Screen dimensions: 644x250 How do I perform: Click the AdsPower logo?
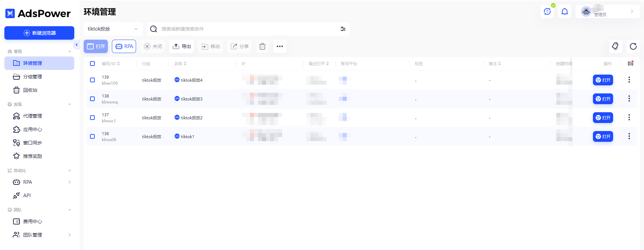tap(38, 13)
